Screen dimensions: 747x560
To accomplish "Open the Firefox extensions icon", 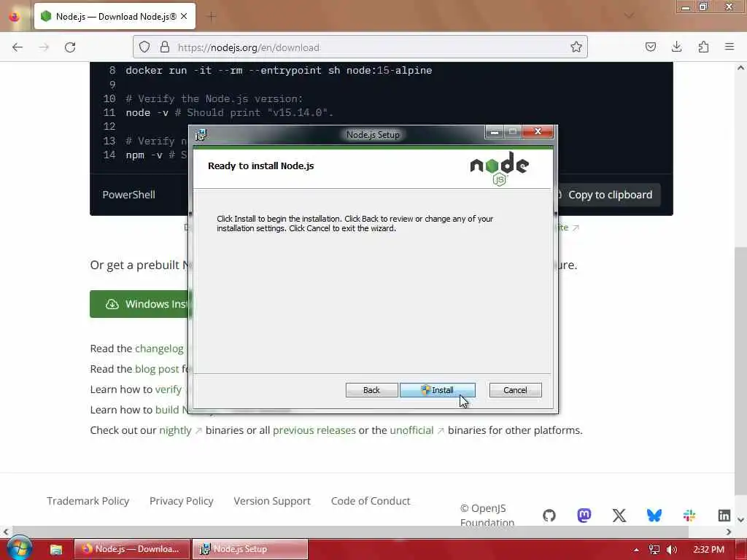I will [x=703, y=47].
